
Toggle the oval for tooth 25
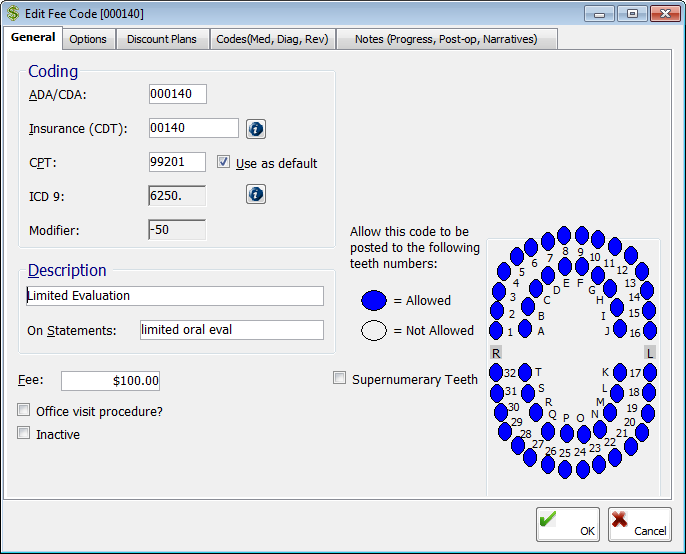(565, 470)
